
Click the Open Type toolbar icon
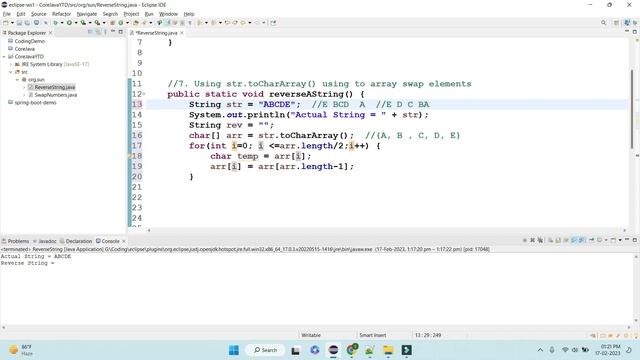coord(136,23)
